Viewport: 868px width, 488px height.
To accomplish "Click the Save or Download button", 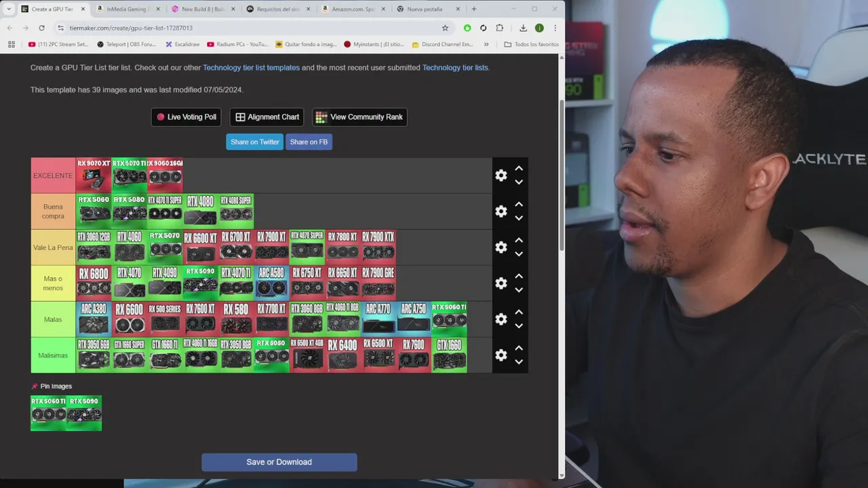I will pos(279,462).
